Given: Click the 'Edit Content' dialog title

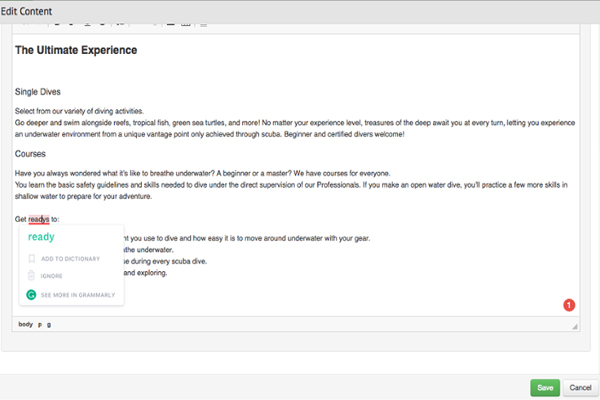Looking at the screenshot, I should coord(26,11).
